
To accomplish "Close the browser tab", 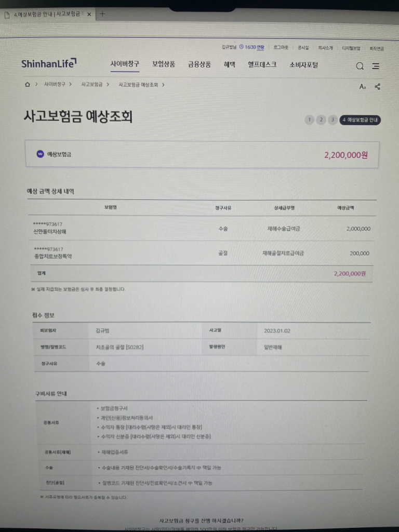I will click(x=89, y=14).
